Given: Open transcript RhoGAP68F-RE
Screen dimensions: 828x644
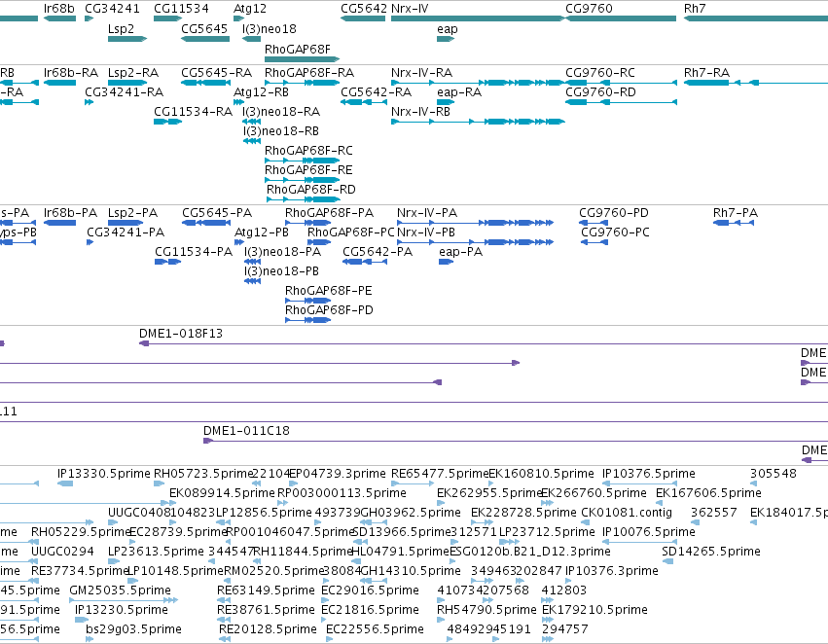Looking at the screenshot, I should (308, 170).
